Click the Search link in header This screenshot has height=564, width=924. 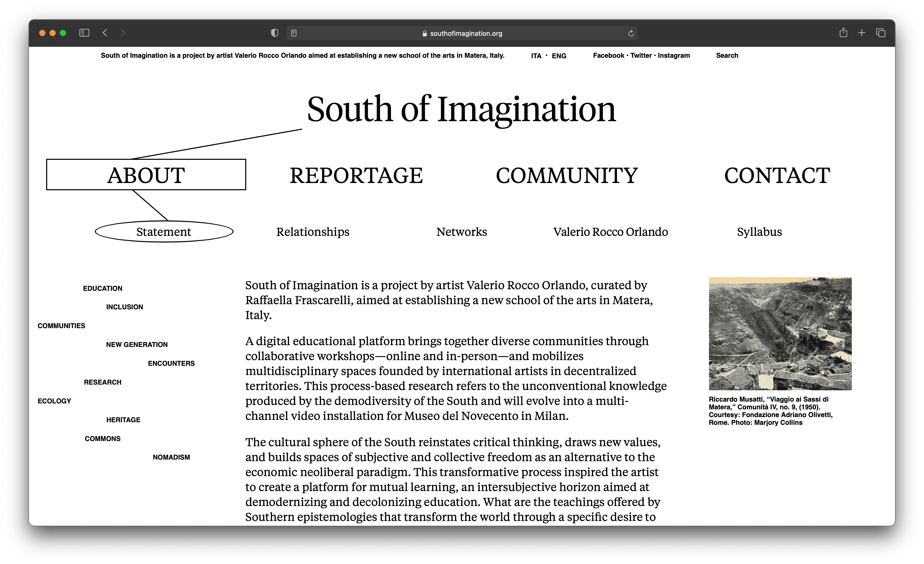(x=727, y=55)
